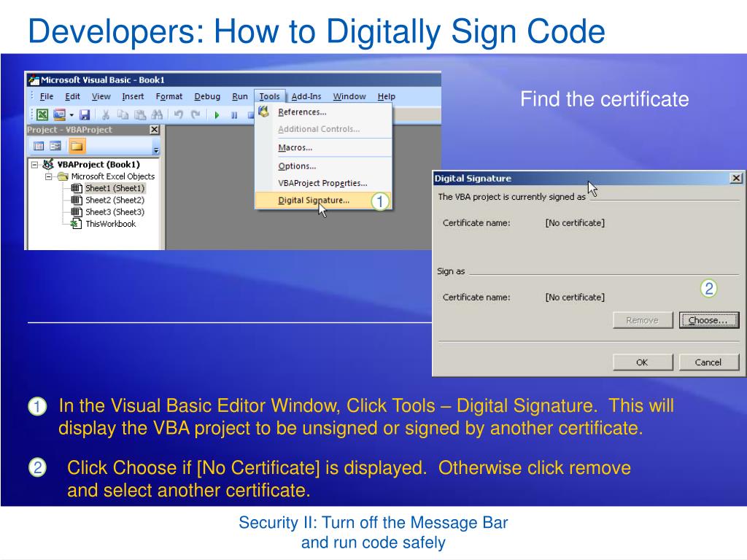Open the View menu
Screen dimensions: 747x560
[101, 96]
